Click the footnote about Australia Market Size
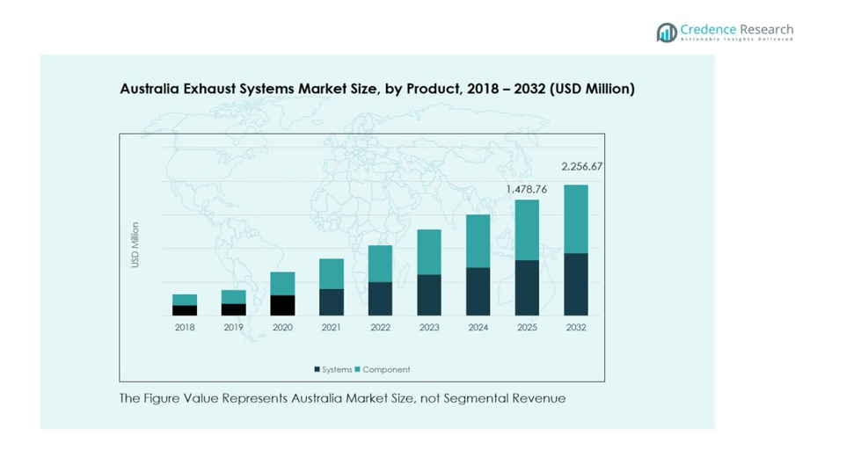Viewport: 868px width, 450px height. (342, 398)
